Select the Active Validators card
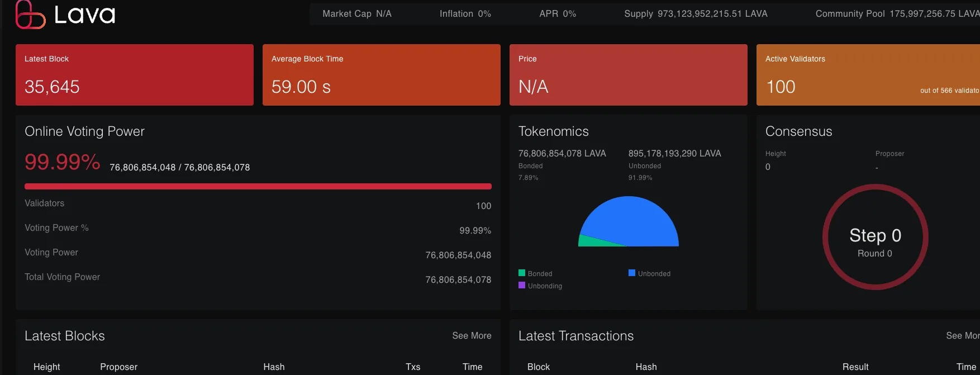The width and height of the screenshot is (980, 375). 868,75
